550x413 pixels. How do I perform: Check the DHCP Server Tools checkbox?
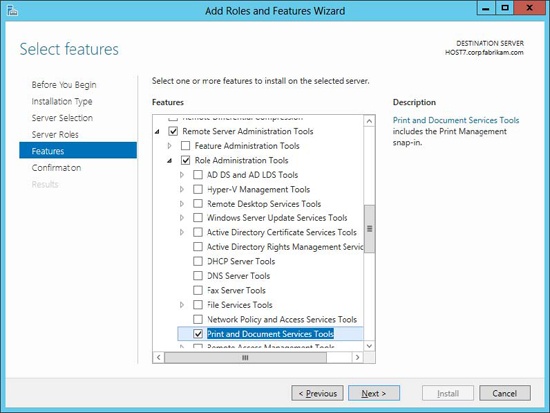coord(198,261)
